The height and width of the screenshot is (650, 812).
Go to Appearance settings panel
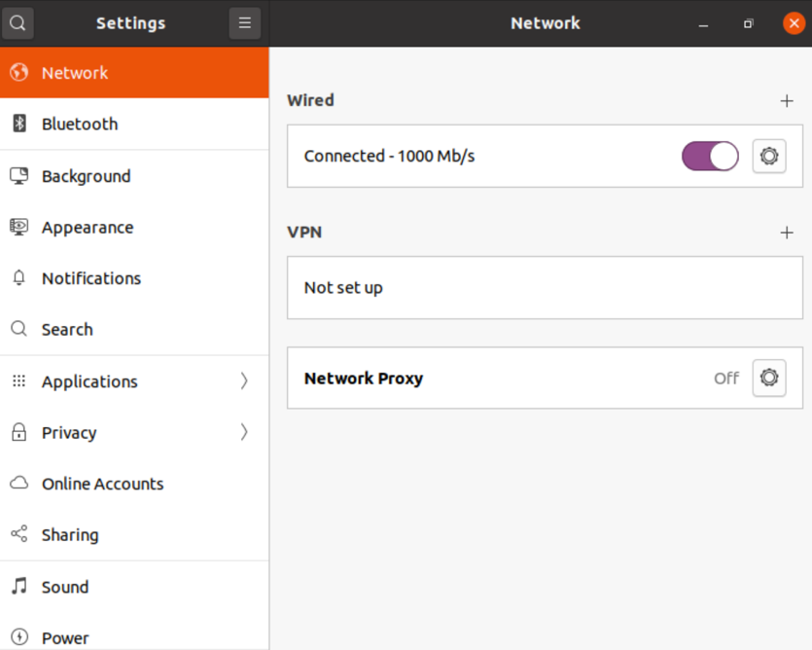pos(88,228)
